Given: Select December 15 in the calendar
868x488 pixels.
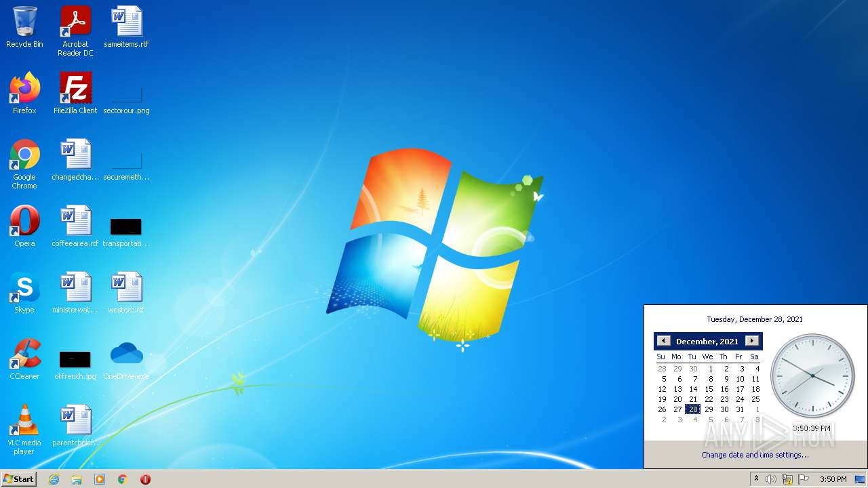Looking at the screenshot, I should (x=709, y=389).
